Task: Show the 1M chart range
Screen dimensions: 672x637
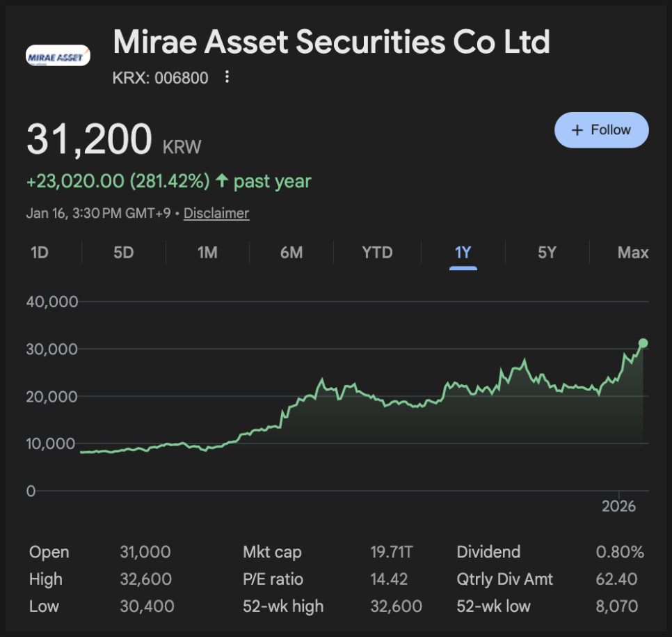Action: click(207, 252)
